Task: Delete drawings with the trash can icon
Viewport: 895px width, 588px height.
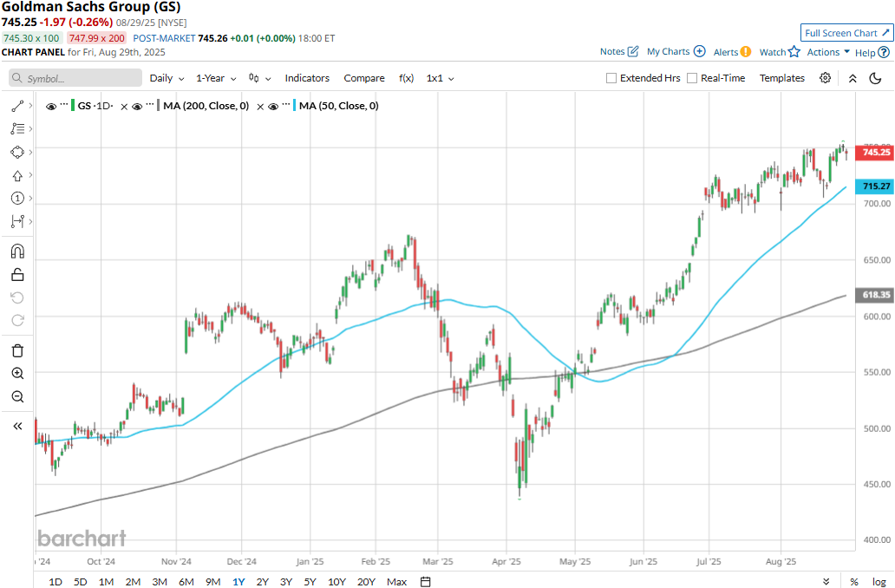Action: tap(17, 350)
